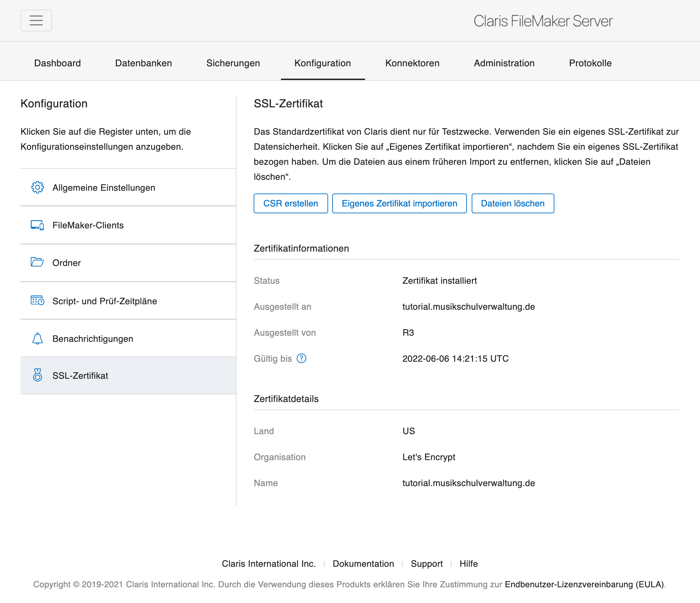This screenshot has width=700, height=603.
Task: Click the Konfiguration sidebar heading
Action: coord(54,104)
